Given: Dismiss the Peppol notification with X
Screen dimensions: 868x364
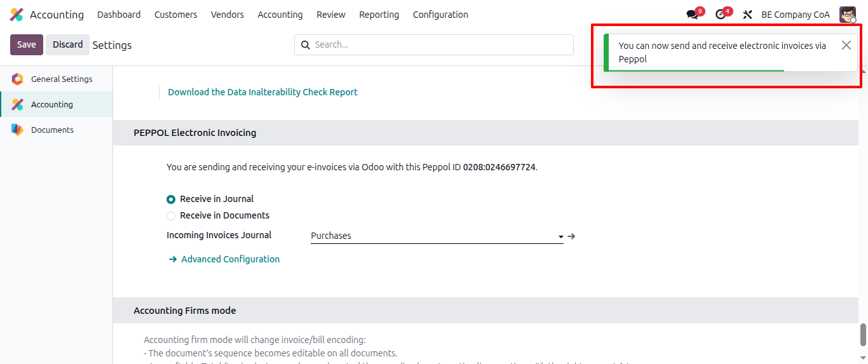Looking at the screenshot, I should 846,45.
